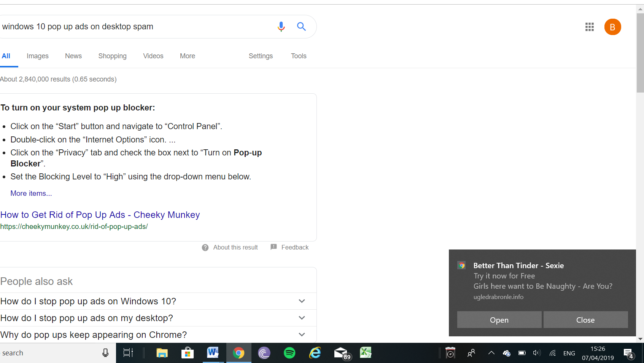Show hidden system tray icons
644x363 pixels.
491,353
